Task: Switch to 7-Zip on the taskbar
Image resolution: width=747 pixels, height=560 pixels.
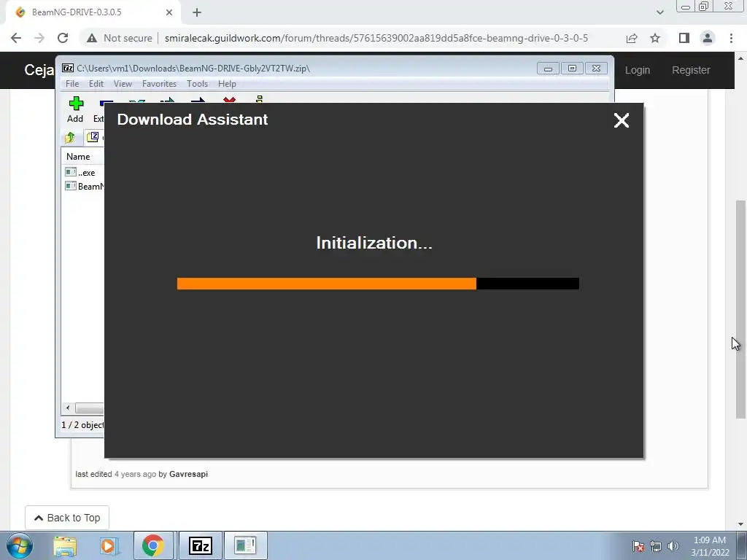Action: (200, 545)
